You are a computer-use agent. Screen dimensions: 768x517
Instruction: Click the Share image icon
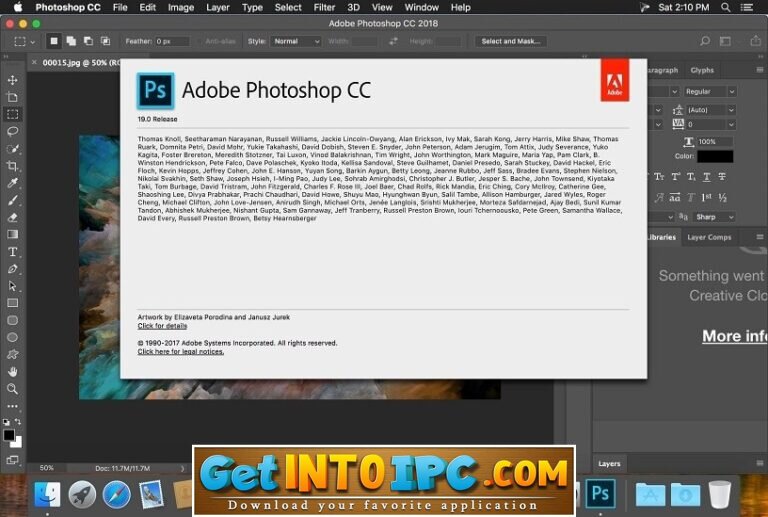pyautogui.click(x=756, y=41)
